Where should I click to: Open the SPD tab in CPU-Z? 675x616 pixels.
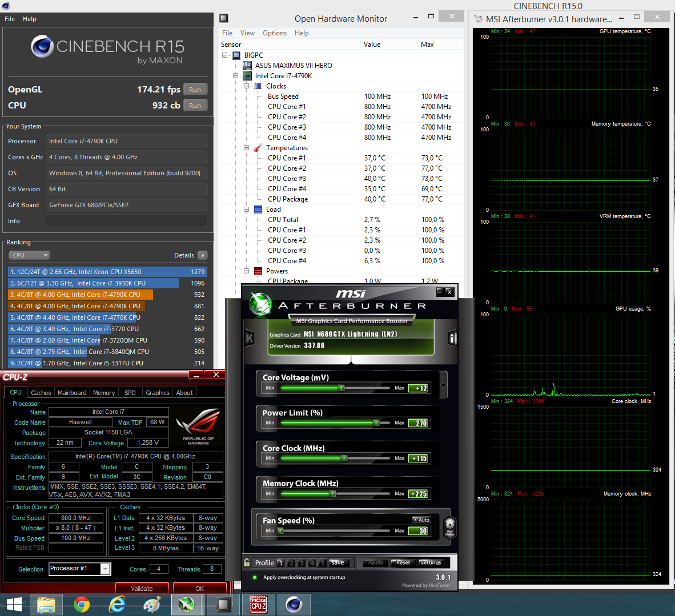point(130,393)
